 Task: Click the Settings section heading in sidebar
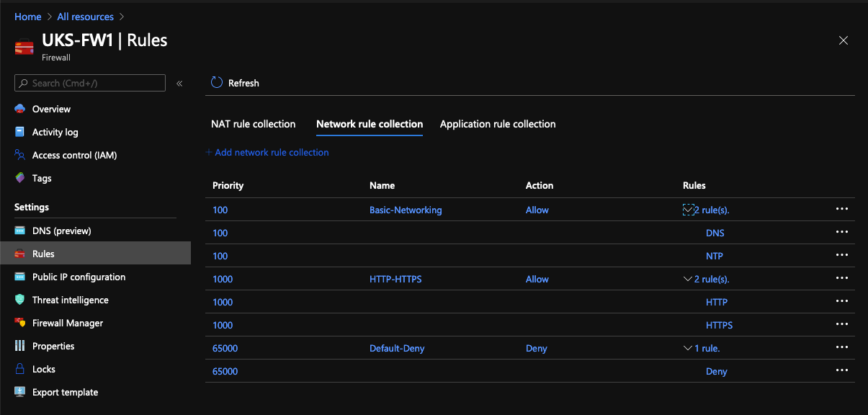[32, 207]
